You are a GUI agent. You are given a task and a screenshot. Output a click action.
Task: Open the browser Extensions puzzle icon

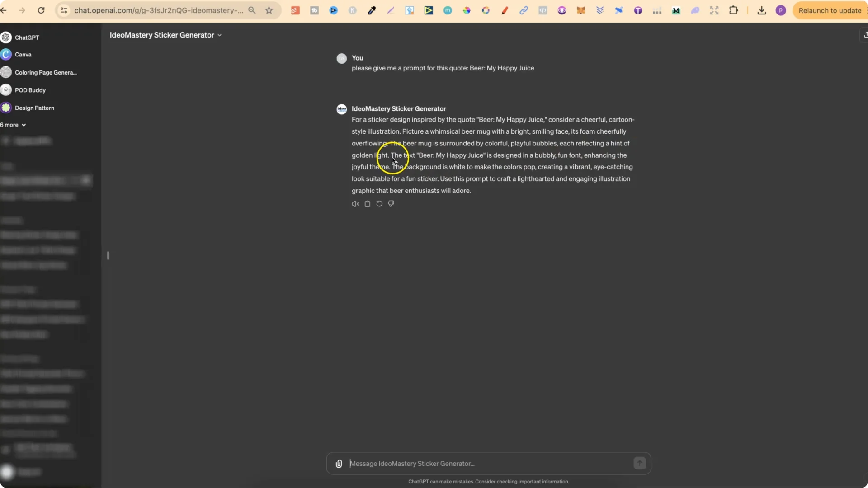point(734,10)
